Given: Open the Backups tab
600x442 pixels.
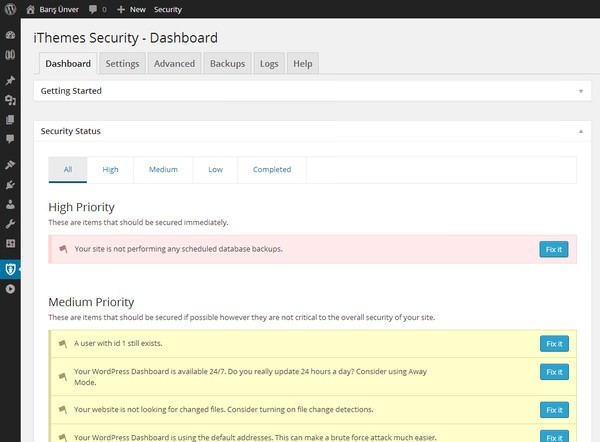Looking at the screenshot, I should coord(227,64).
